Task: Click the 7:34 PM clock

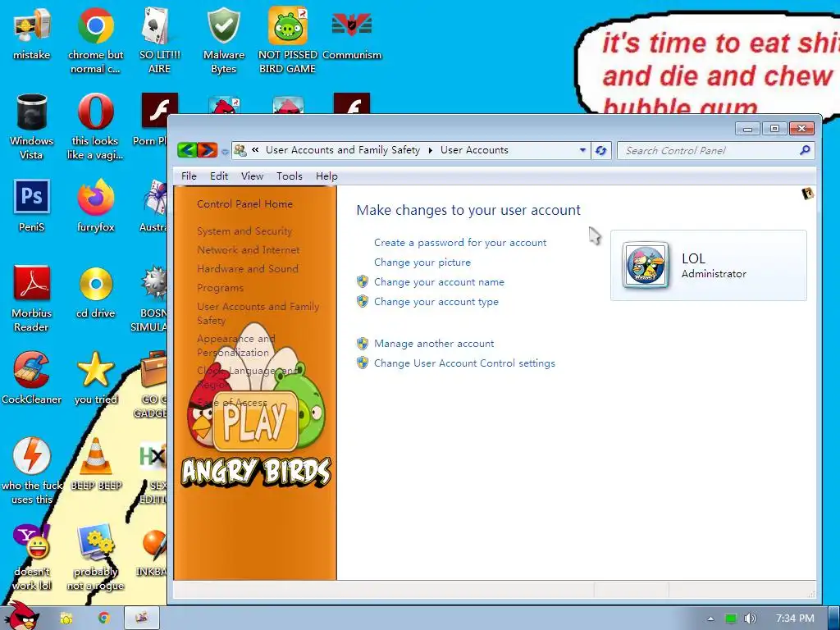Action: tap(795, 619)
